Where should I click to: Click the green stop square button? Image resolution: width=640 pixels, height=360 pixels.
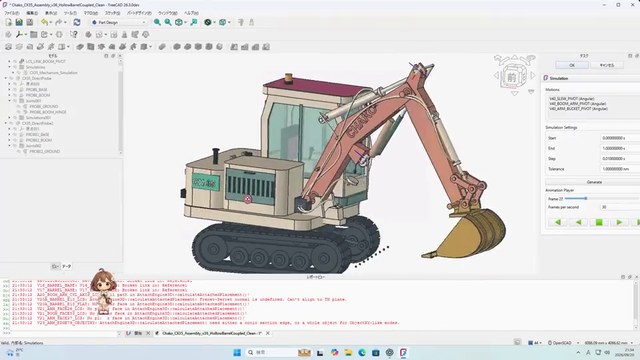pyautogui.click(x=599, y=222)
